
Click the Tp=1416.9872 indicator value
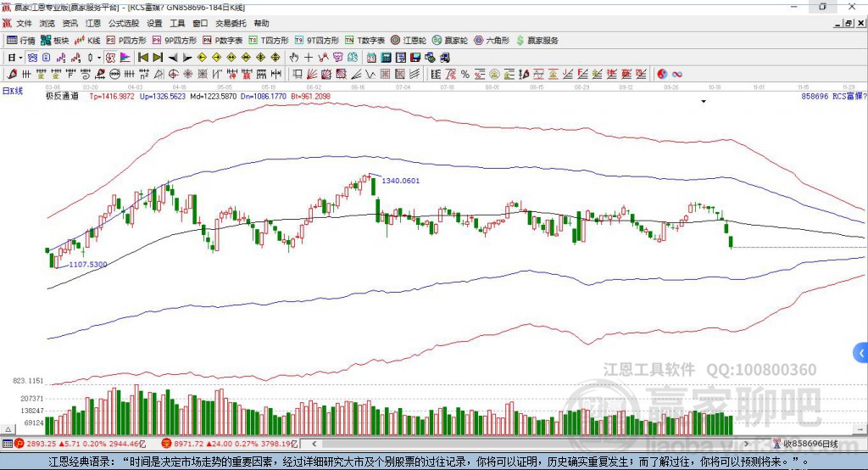click(112, 97)
